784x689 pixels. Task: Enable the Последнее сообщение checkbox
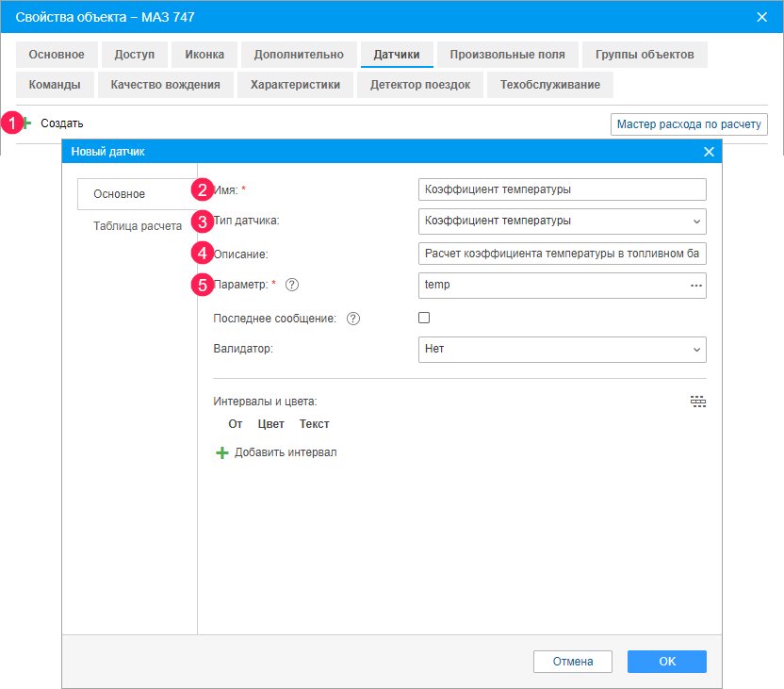(424, 318)
